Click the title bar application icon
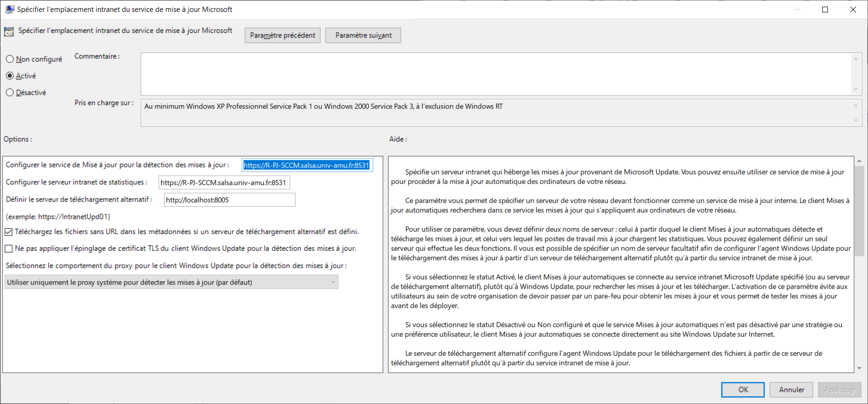This screenshot has width=868, height=404. [x=10, y=10]
